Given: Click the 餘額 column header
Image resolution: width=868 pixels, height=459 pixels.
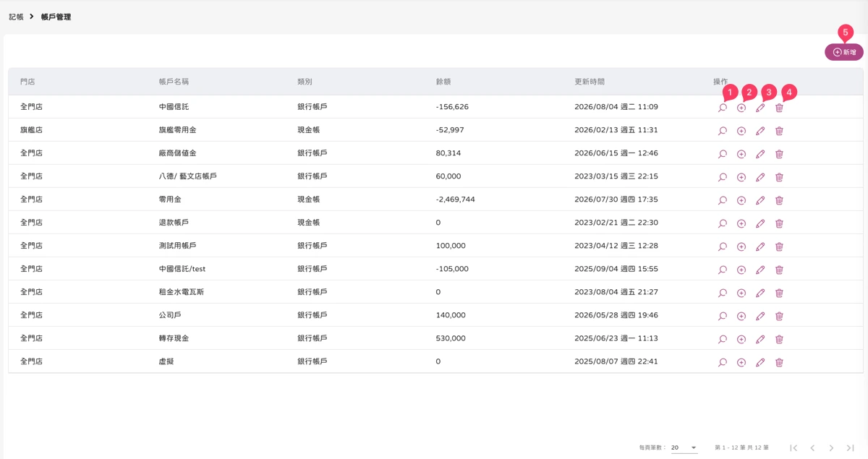Looking at the screenshot, I should (443, 82).
